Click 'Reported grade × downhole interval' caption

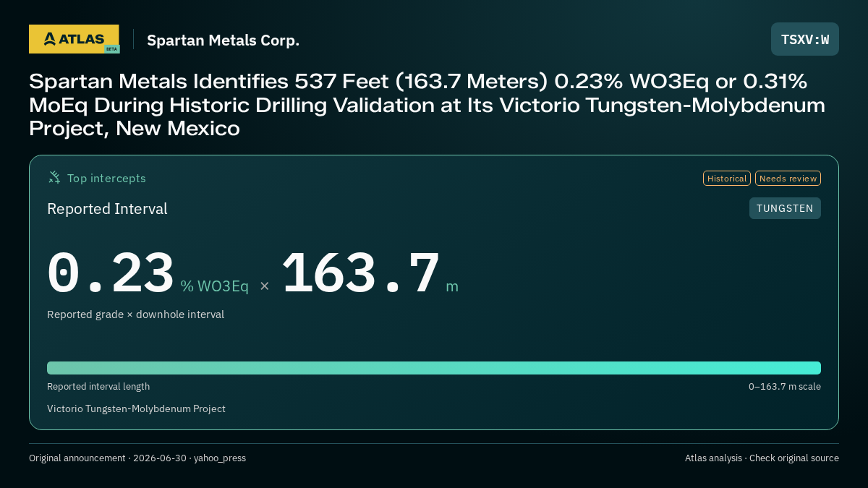coord(135,314)
